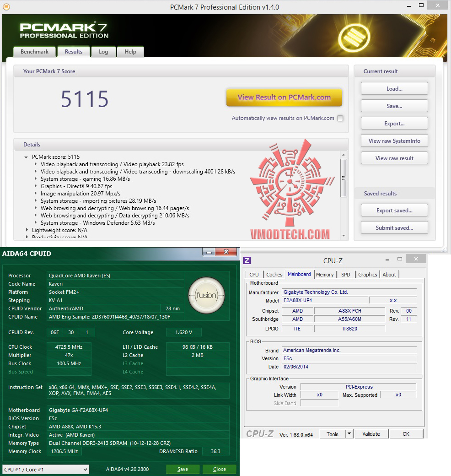The width and height of the screenshot is (451, 476).
Task: Open the CPU #1 / Core #1 dropdown
Action: [x=46, y=469]
